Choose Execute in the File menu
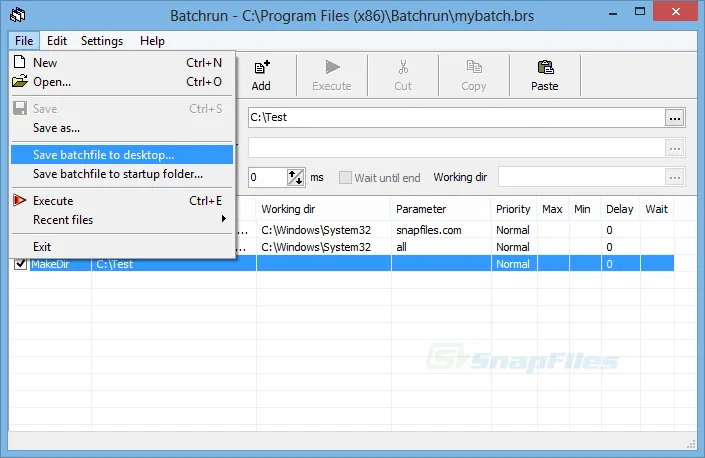 coord(122,200)
